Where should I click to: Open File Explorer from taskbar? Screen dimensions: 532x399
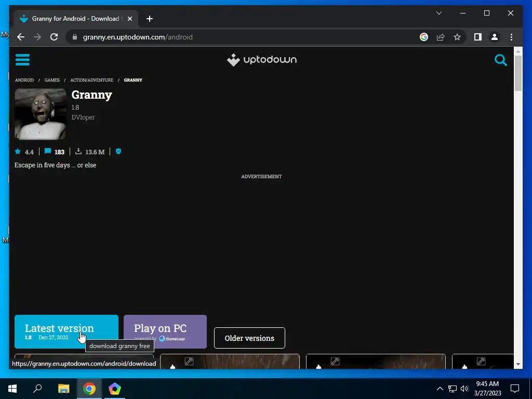pyautogui.click(x=63, y=389)
